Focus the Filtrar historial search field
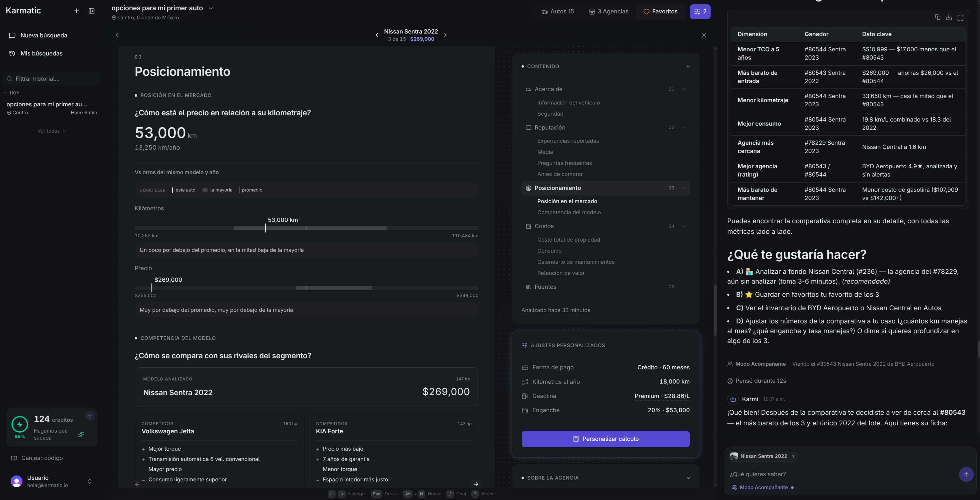Viewport: 980px width, 500px height. click(x=52, y=79)
